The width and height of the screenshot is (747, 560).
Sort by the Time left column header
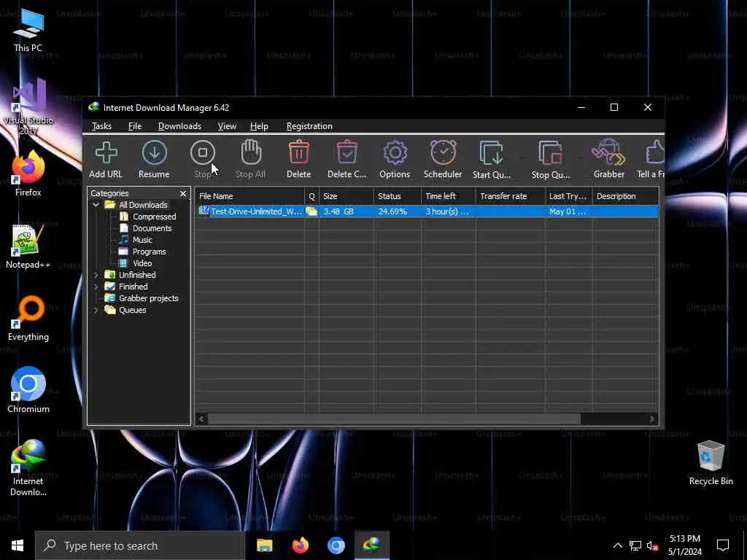point(449,196)
